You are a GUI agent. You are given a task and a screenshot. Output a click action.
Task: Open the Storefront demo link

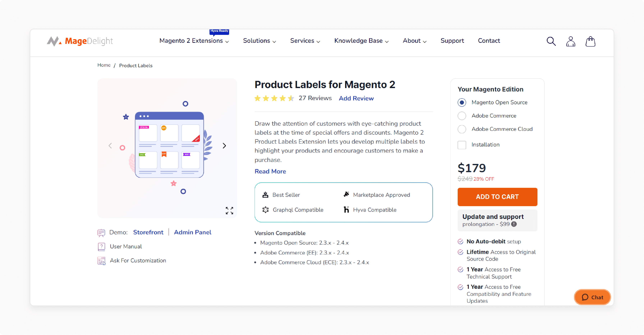tap(148, 232)
